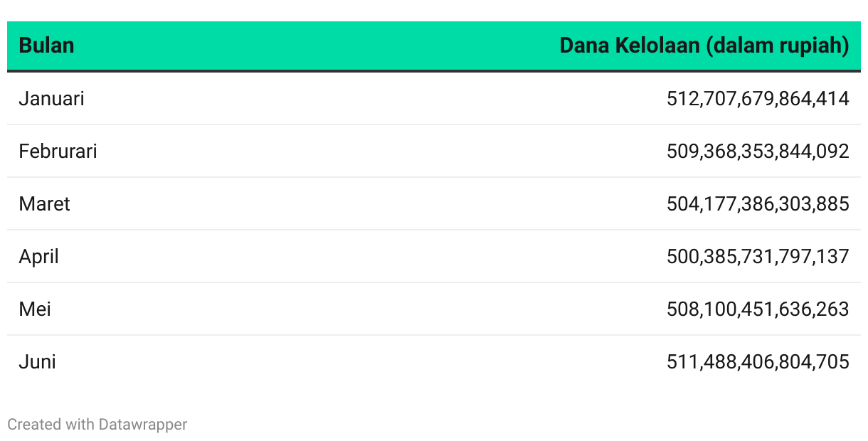Click the value 511,488,406,804,705

click(758, 361)
